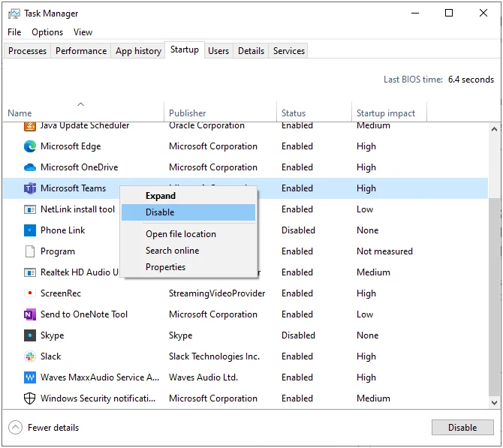Sort by the Status column header
Image resolution: width=503 pixels, height=448 pixels.
tap(314, 112)
